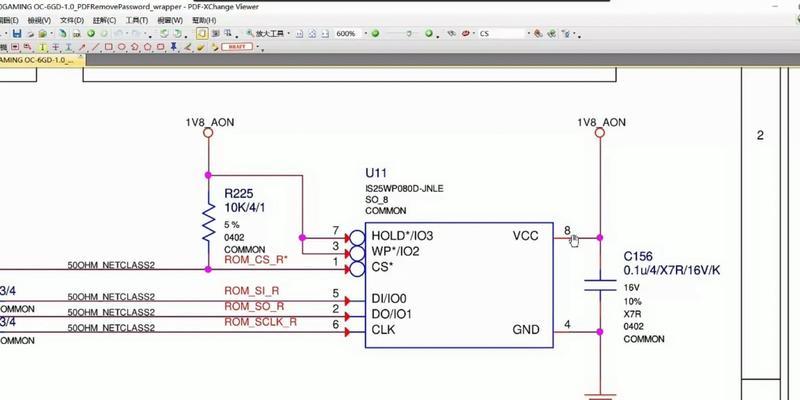Select the Oval drawing tool
The image size is (800, 400).
click(x=122, y=47)
